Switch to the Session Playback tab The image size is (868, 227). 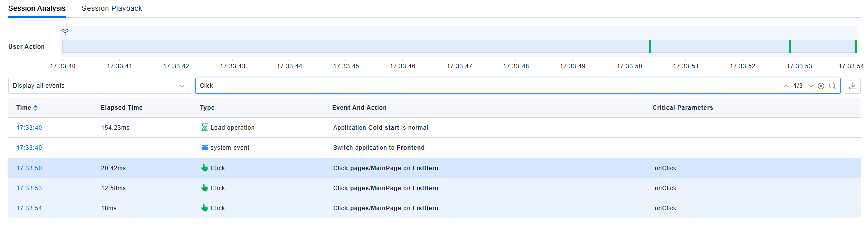[x=112, y=8]
